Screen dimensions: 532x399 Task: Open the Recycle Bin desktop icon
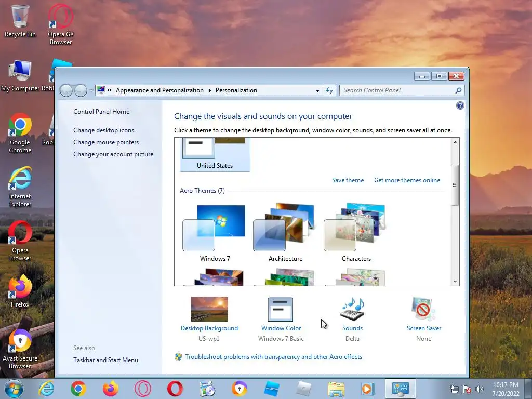(20, 20)
